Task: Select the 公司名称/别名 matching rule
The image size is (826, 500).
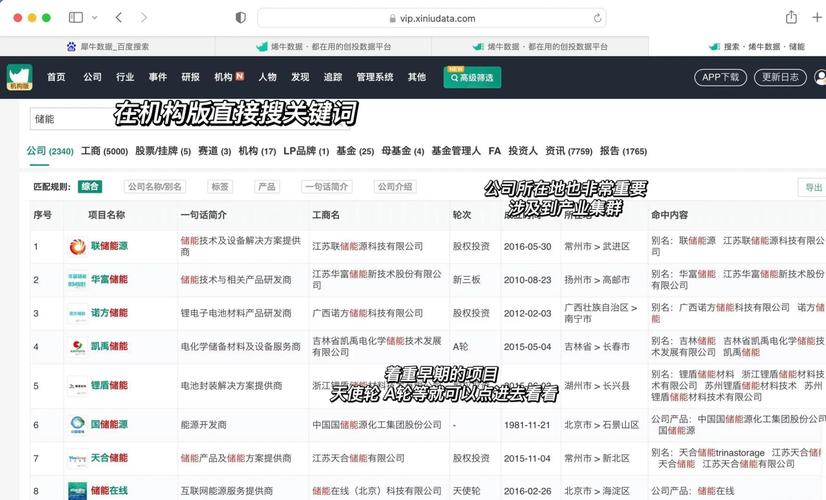Action: click(155, 187)
